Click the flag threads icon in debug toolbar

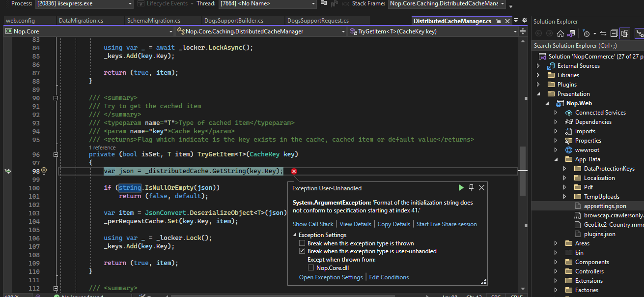pos(323,3)
